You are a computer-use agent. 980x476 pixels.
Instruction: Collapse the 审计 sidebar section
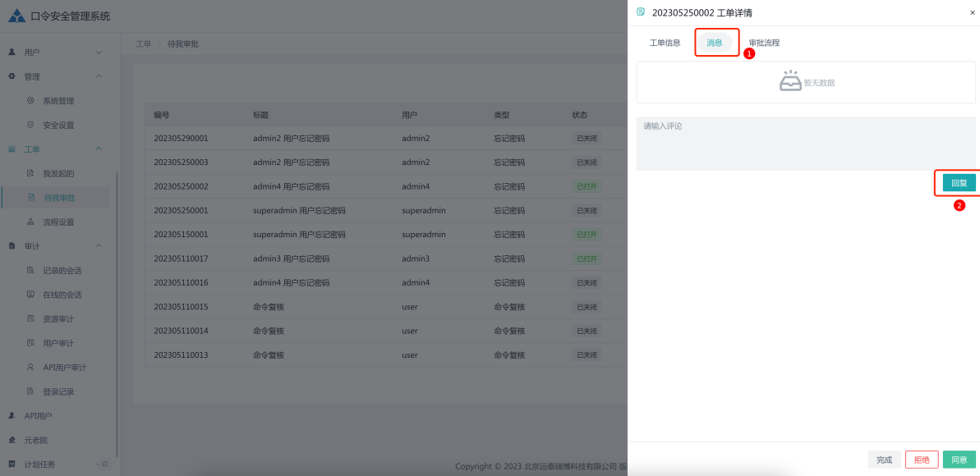pyautogui.click(x=99, y=246)
